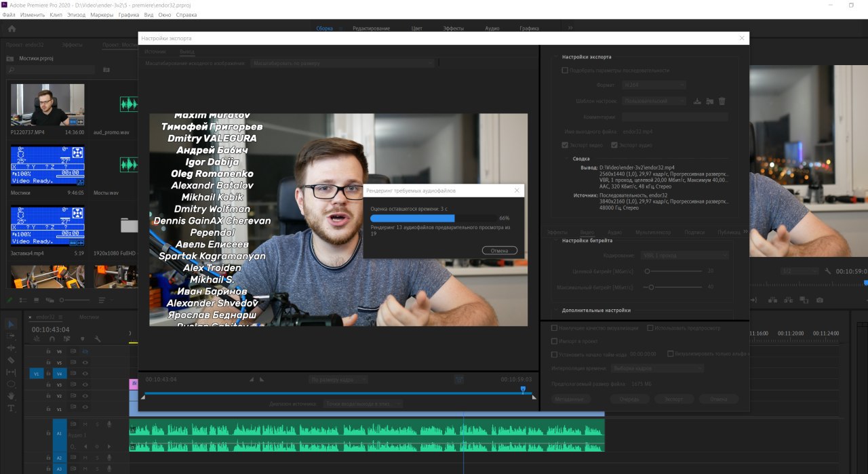Viewport: 868px width, 474px height.
Task: Select the Hand tool
Action: tap(11, 396)
